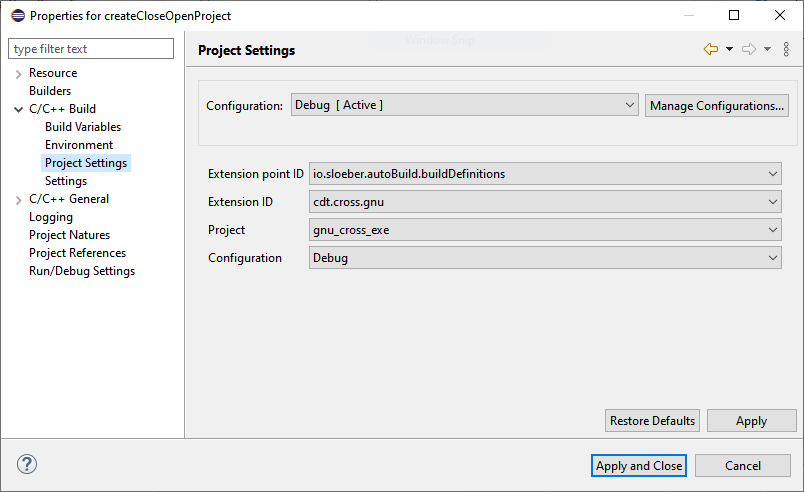Open the Extension ID combo box
804x492 pixels.
pyautogui.click(x=545, y=202)
